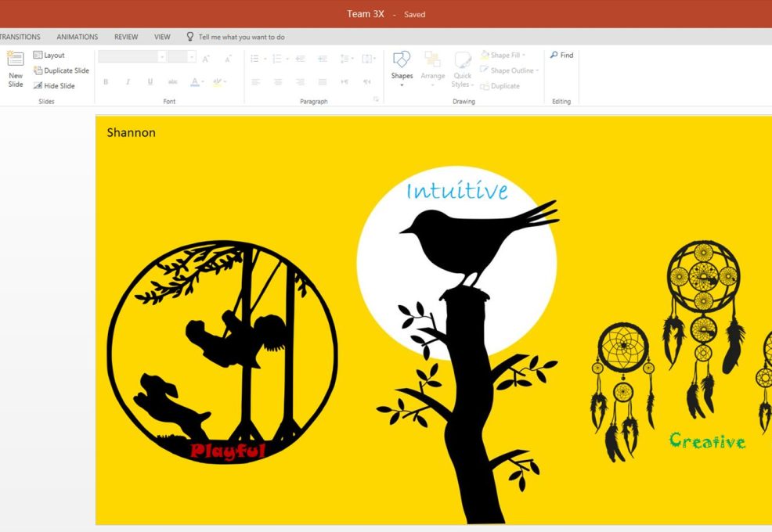Toggle underline formatting
The width and height of the screenshot is (772, 532).
click(x=149, y=81)
